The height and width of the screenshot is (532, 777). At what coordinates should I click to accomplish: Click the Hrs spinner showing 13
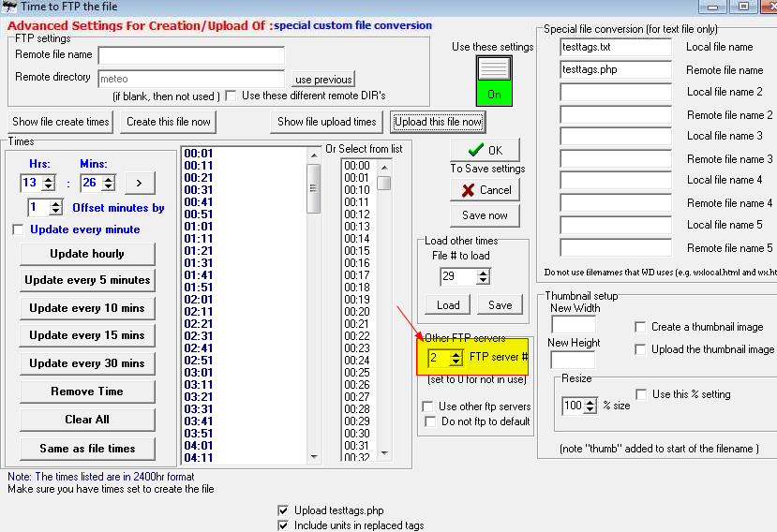(x=38, y=183)
